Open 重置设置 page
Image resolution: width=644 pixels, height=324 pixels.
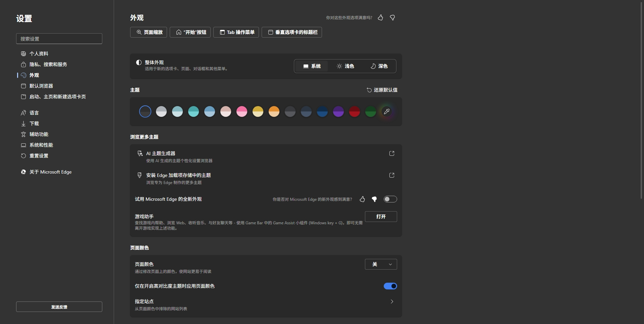tap(39, 156)
